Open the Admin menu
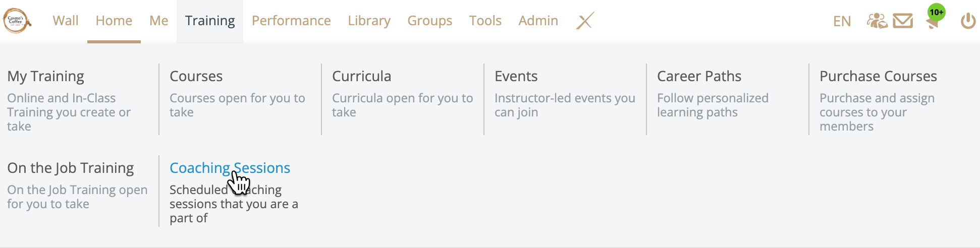Image resolution: width=980 pixels, height=248 pixels. 538,21
